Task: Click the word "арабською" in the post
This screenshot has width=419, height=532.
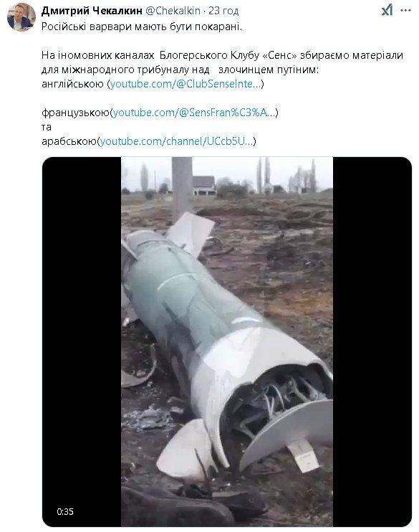Action: (69, 141)
